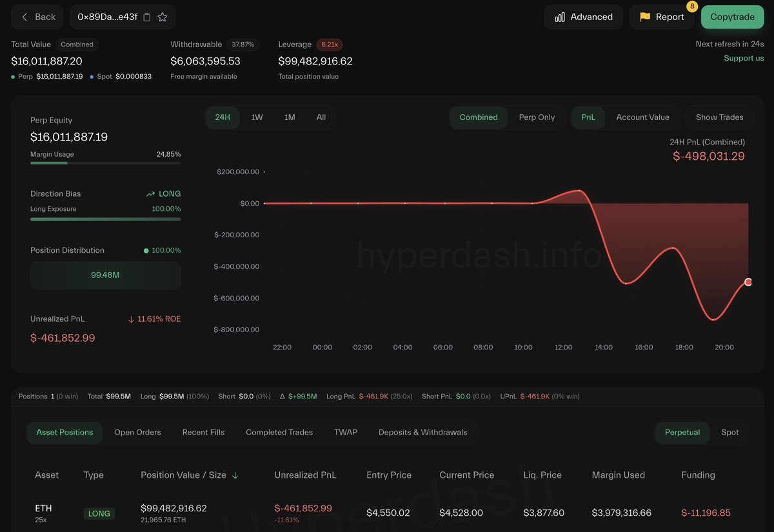This screenshot has width=774, height=532.
Task: Click the 37.87% withdrawable badge
Action: (x=243, y=44)
